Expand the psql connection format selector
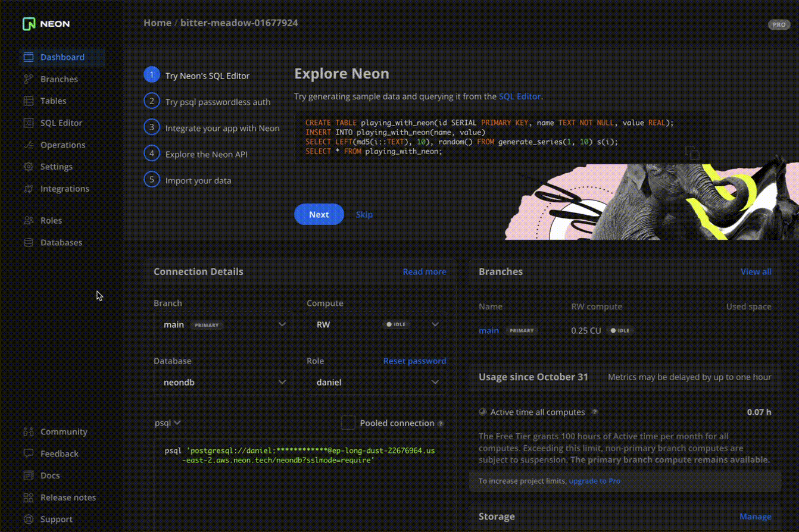 pos(168,423)
